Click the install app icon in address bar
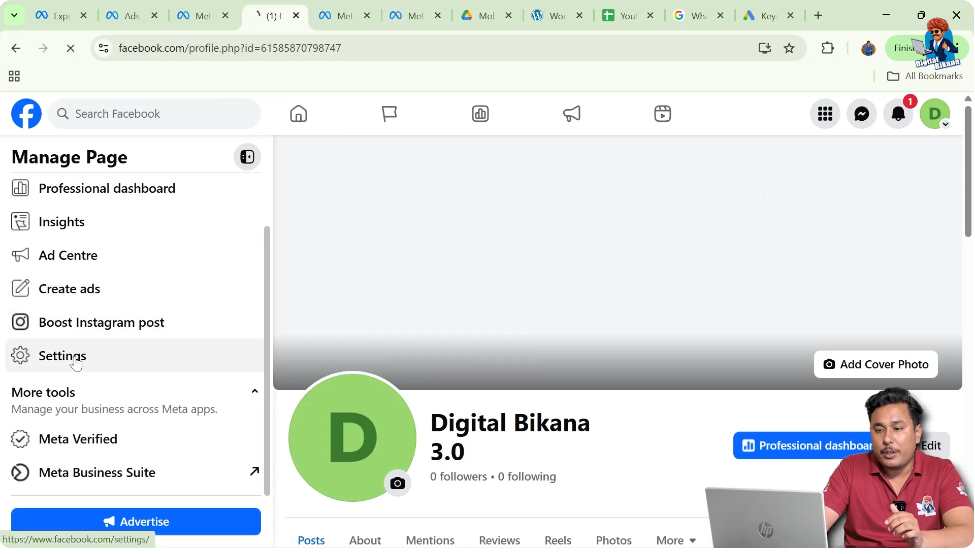The height and width of the screenshot is (554, 975). (765, 48)
